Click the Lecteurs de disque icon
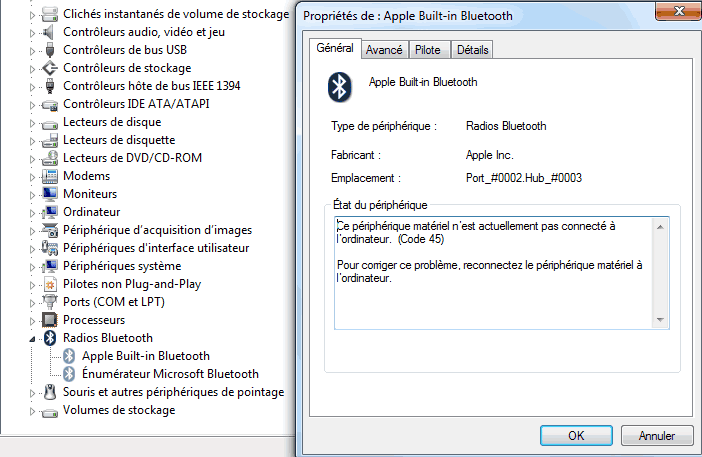Screen dimensions: 702x457 tap(50, 124)
